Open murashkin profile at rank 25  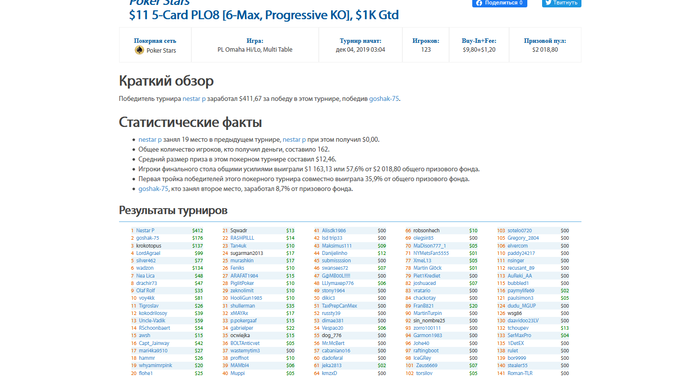click(x=242, y=260)
